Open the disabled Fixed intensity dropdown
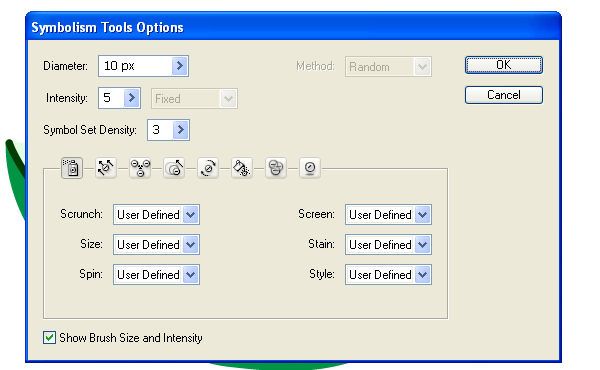This screenshot has height=370, width=600. (x=194, y=99)
